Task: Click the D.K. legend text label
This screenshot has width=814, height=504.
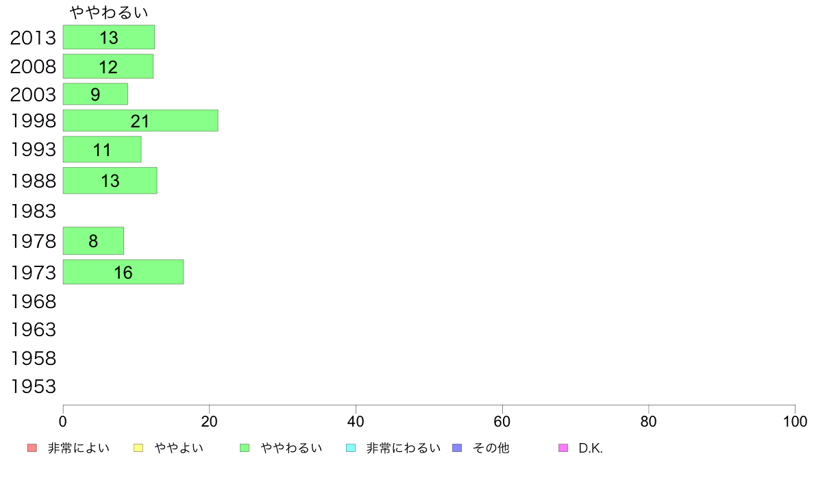Action: 591,448
